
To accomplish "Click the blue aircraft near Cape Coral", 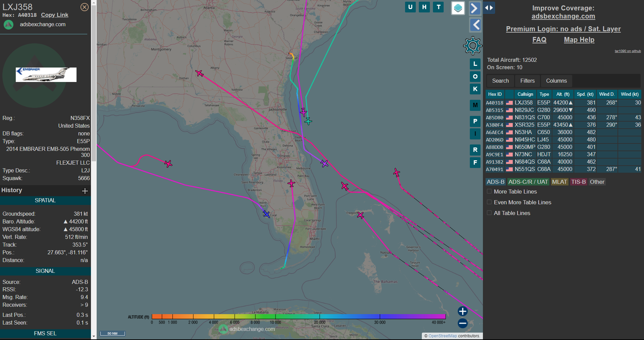I will coord(266,214).
